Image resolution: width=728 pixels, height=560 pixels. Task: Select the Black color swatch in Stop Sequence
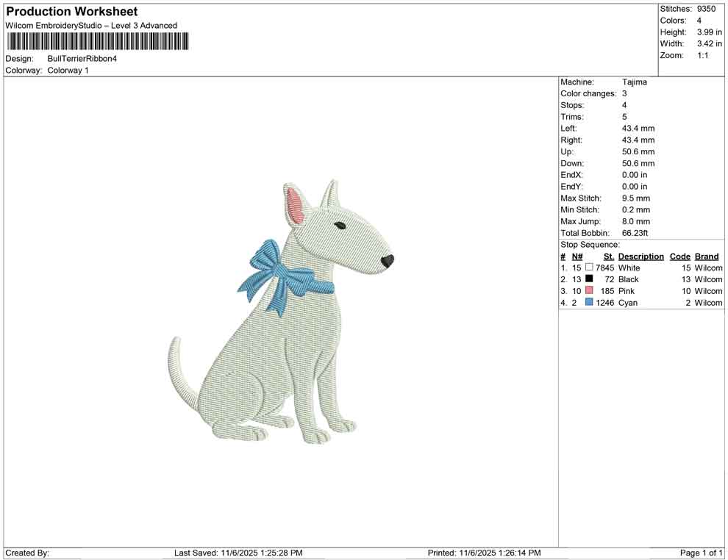588,279
